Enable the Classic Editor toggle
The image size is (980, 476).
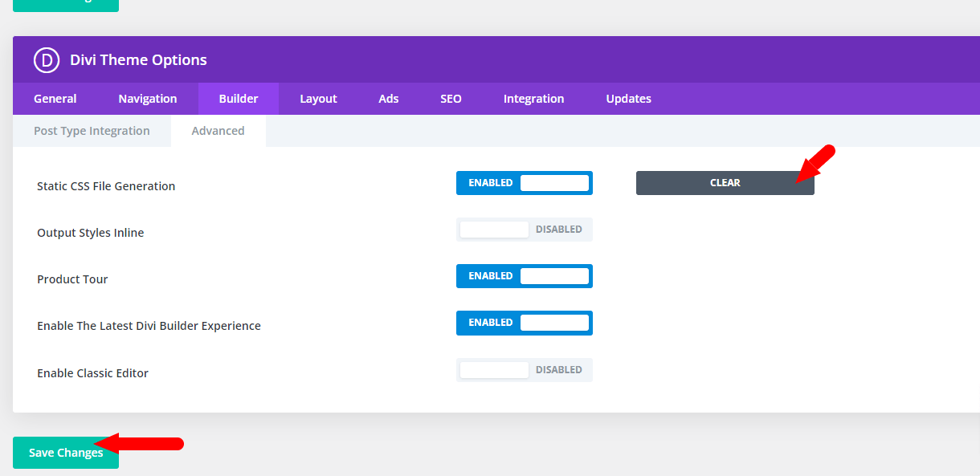[x=525, y=370]
